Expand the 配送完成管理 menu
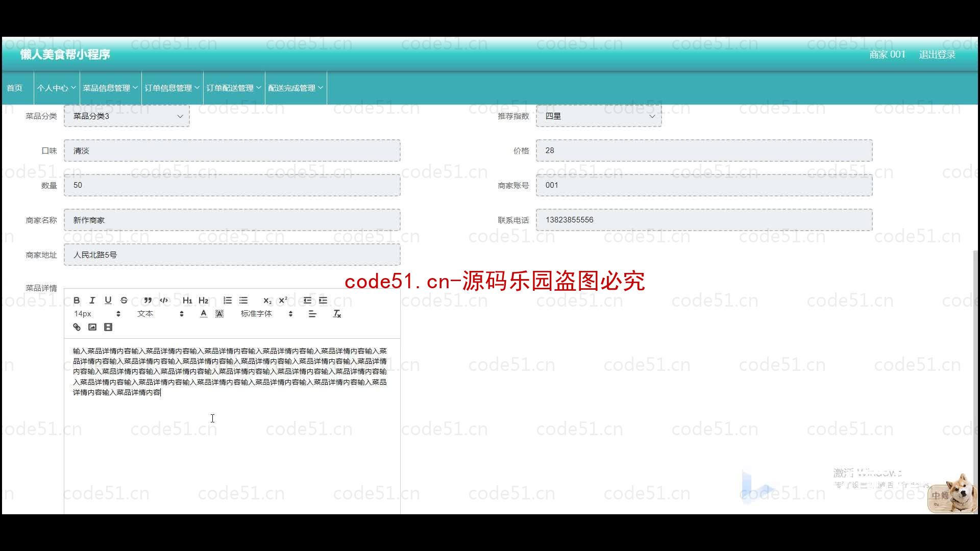 296,88
